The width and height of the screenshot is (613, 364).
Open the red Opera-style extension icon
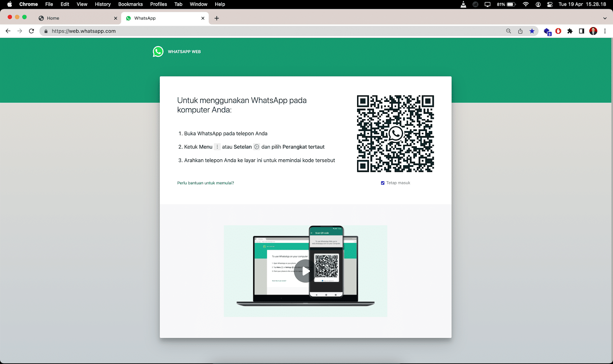(x=558, y=31)
